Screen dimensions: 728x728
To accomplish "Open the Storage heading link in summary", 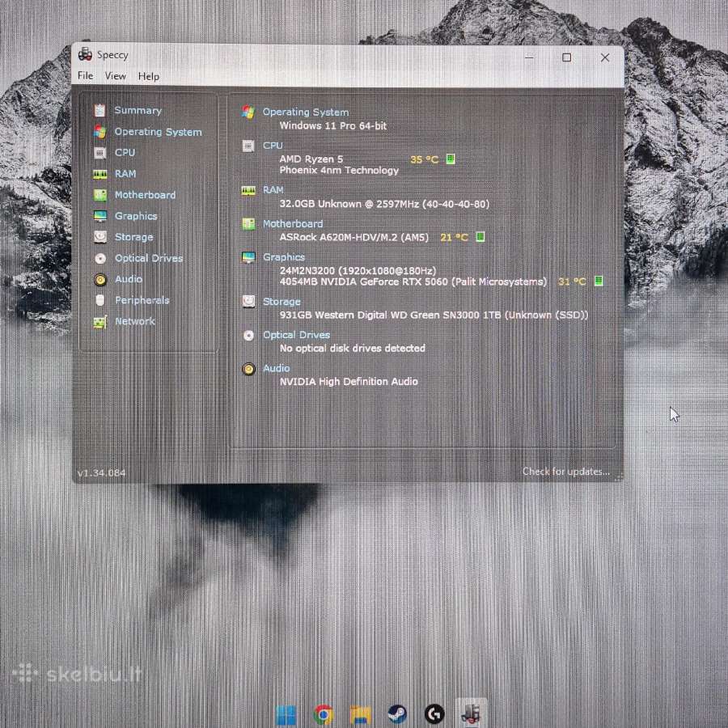I will tap(281, 302).
